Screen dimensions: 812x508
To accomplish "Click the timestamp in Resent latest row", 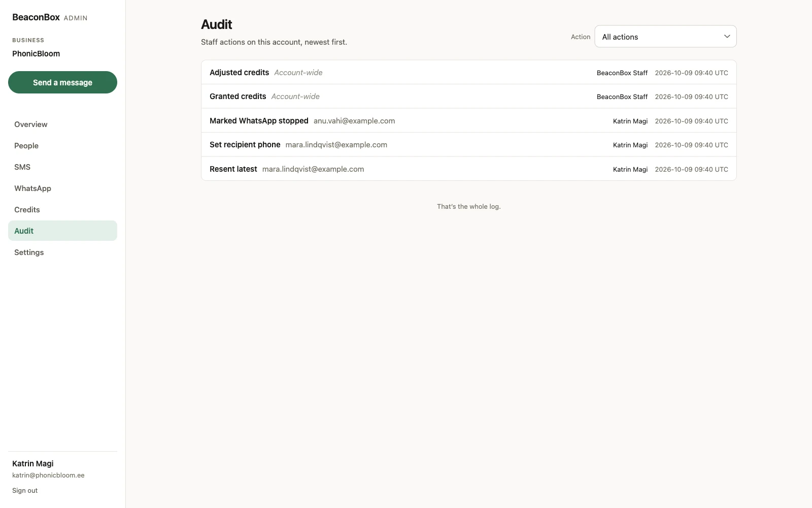I will coord(692,170).
